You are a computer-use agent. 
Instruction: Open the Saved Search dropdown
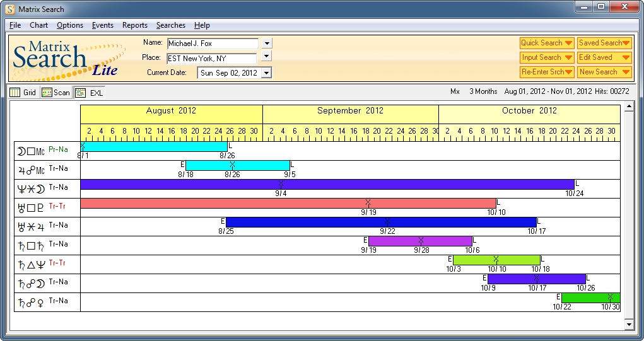tap(604, 43)
